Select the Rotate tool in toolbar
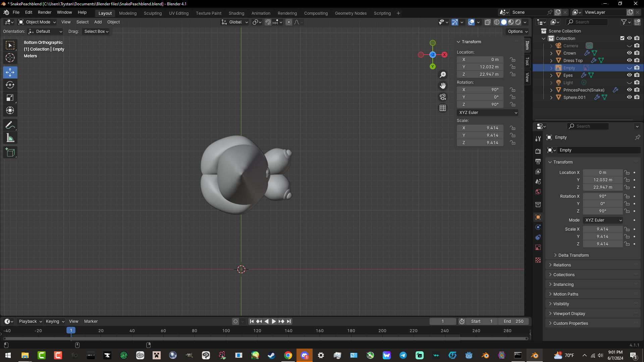 tap(10, 85)
